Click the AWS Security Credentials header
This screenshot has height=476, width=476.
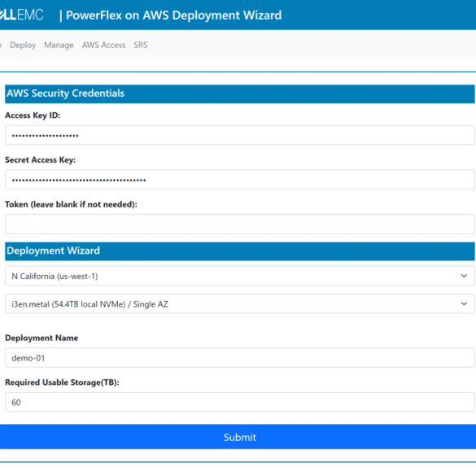tap(240, 94)
